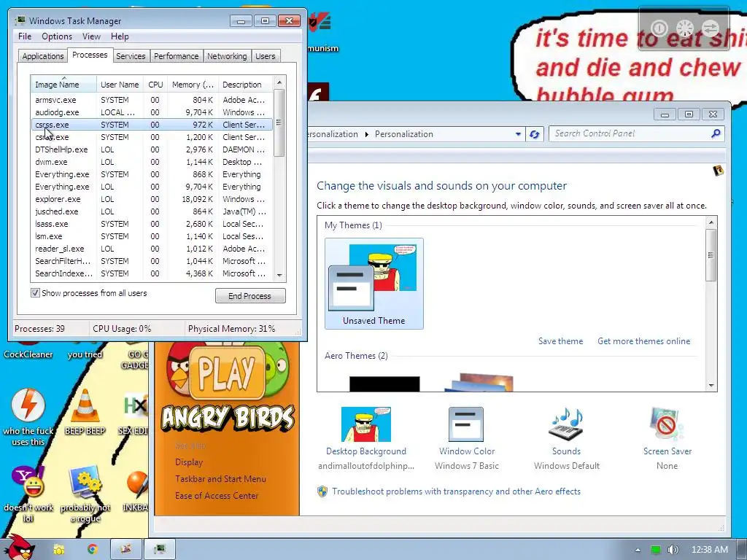
Task: Click the End Process button
Action: (x=250, y=296)
